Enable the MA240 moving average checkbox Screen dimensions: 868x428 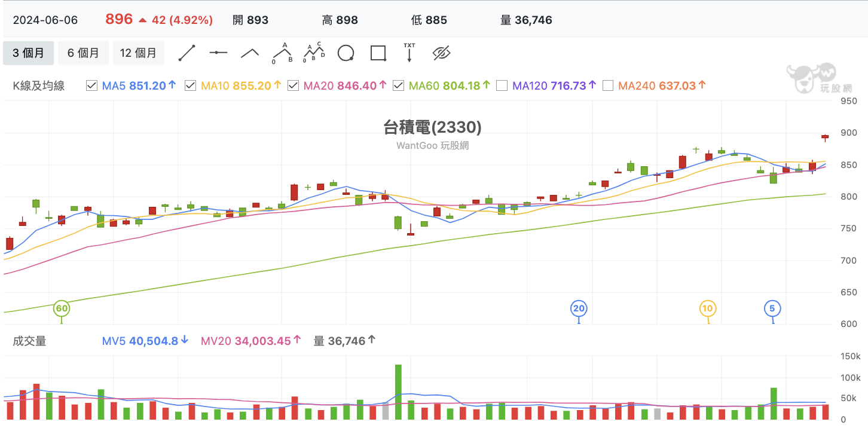(608, 85)
